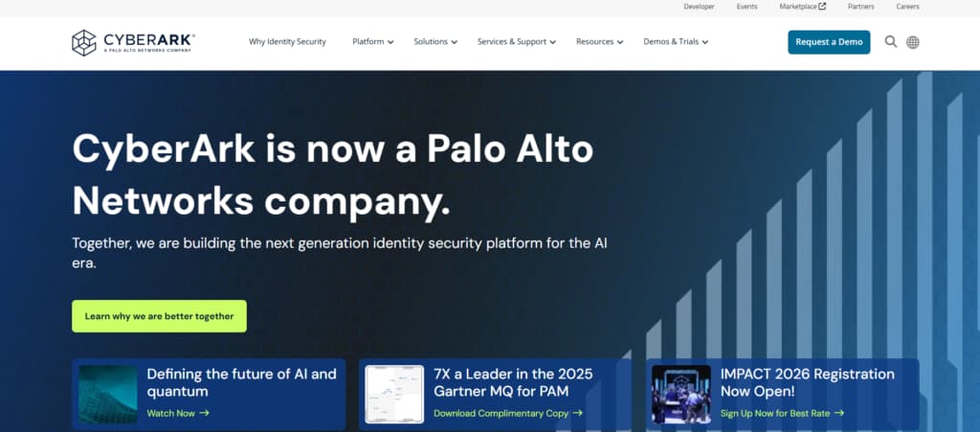Expand the Solutions menu chevron
Image resolution: width=980 pixels, height=432 pixels.
pos(455,42)
